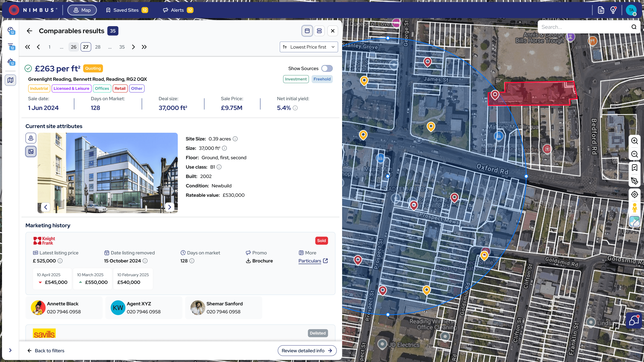The height and width of the screenshot is (362, 644).
Task: Click the map zoom in icon
Action: tap(634, 141)
